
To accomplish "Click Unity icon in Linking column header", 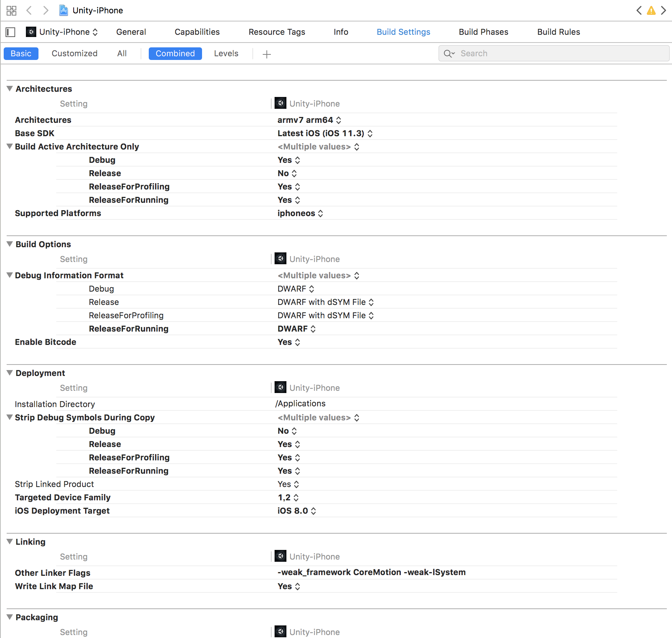I will click(280, 556).
